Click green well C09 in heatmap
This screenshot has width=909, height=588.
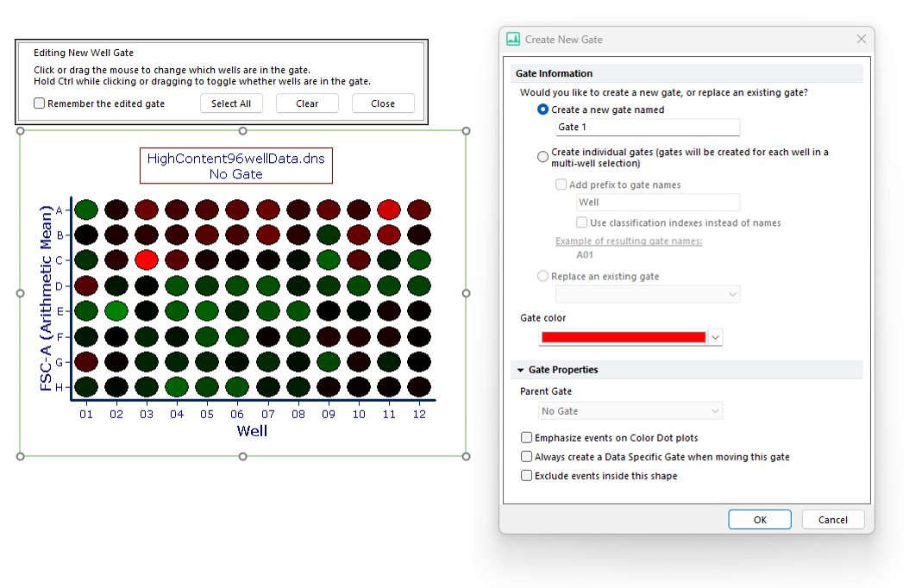point(329,260)
